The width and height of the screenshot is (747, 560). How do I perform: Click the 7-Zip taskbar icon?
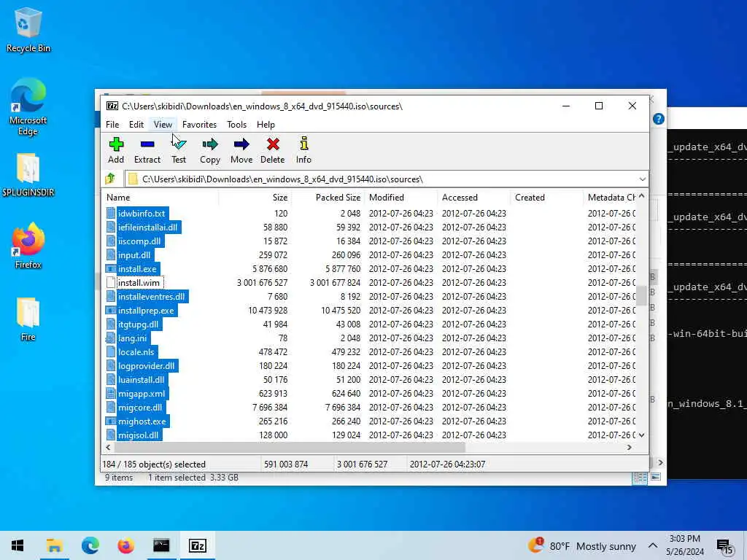[197, 545]
